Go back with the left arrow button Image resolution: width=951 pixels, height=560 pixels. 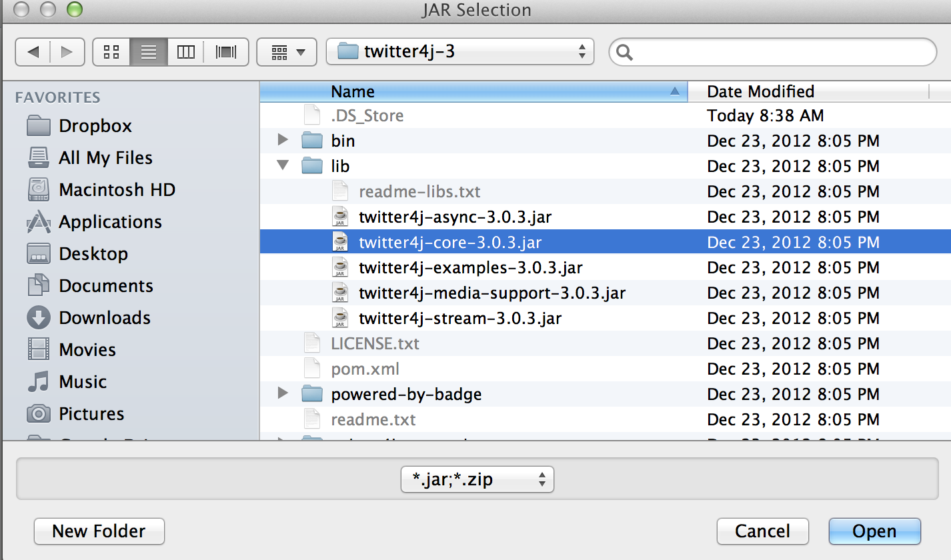point(33,51)
